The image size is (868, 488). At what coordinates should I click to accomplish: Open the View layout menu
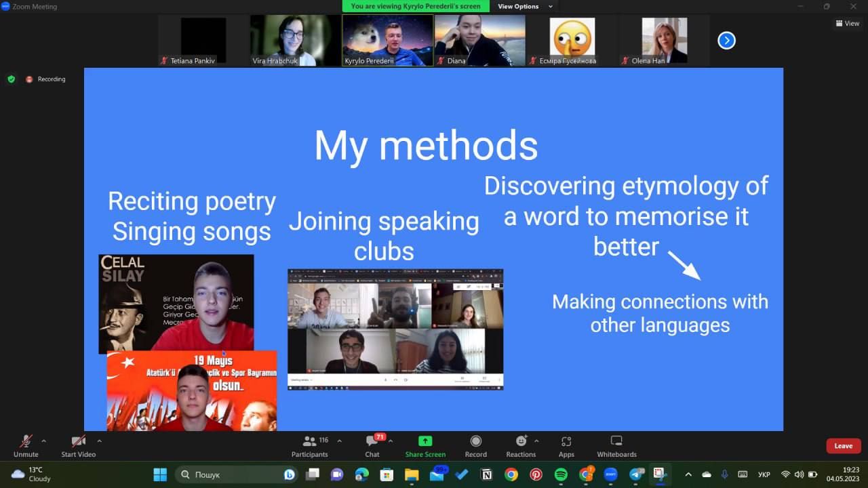tap(848, 23)
